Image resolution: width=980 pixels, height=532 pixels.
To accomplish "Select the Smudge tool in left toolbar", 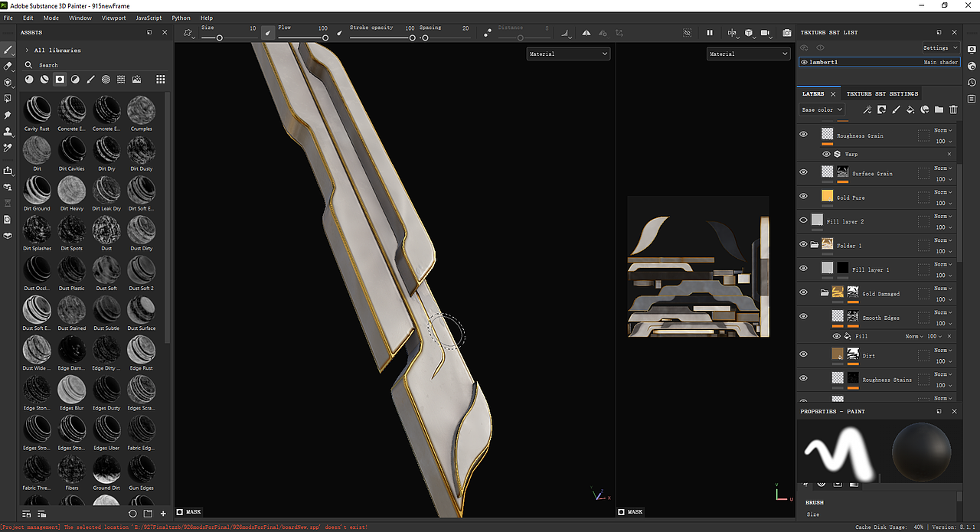I will [x=8, y=116].
